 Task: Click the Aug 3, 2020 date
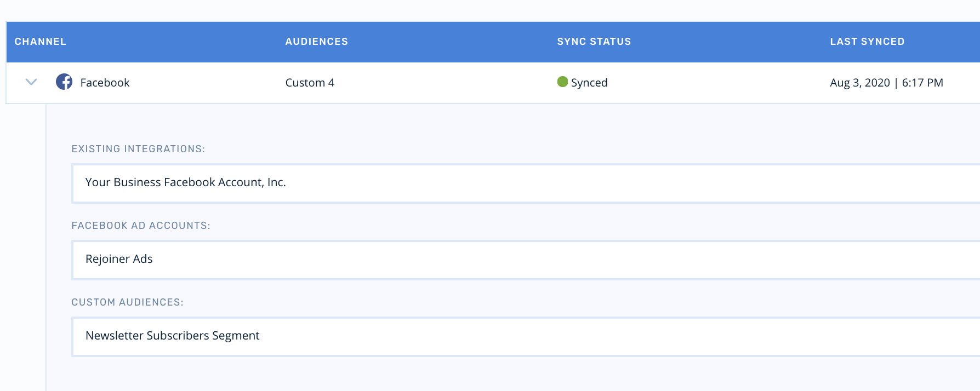click(x=859, y=83)
